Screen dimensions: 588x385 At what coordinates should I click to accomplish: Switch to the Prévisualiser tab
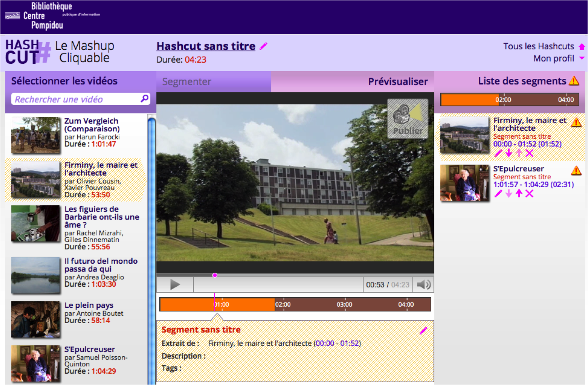click(x=398, y=82)
